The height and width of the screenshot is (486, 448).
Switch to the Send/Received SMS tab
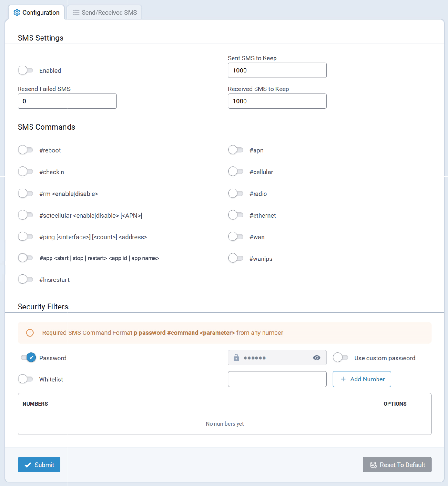tap(105, 13)
